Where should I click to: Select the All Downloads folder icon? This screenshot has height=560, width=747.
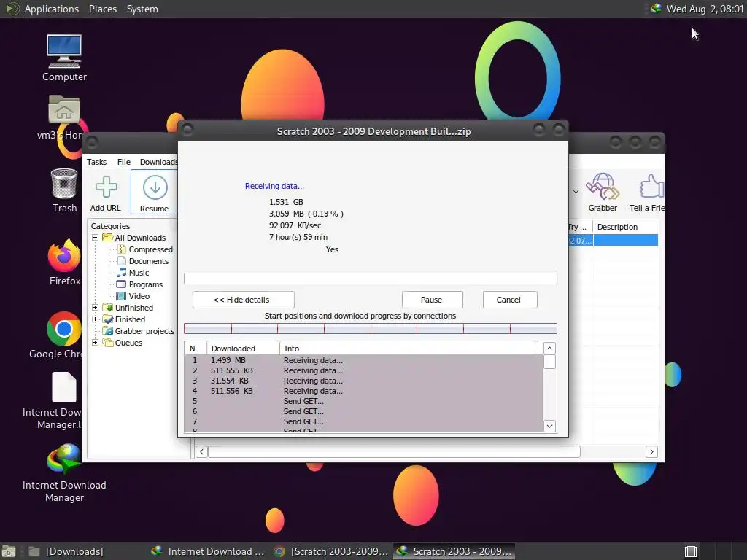coord(108,237)
